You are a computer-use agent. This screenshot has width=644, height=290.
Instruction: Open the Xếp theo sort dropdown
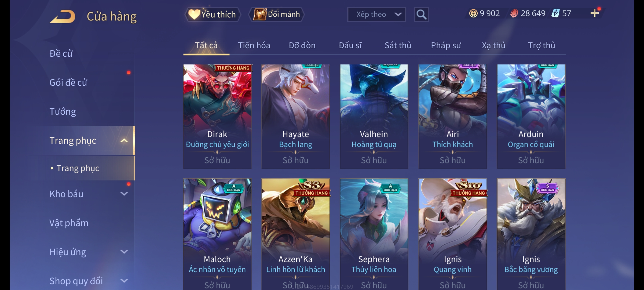point(376,15)
